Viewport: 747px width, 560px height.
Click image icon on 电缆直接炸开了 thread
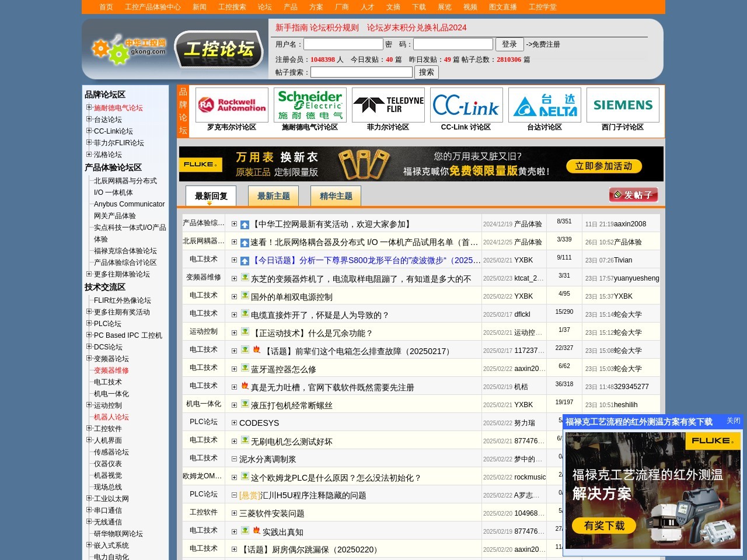[245, 314]
